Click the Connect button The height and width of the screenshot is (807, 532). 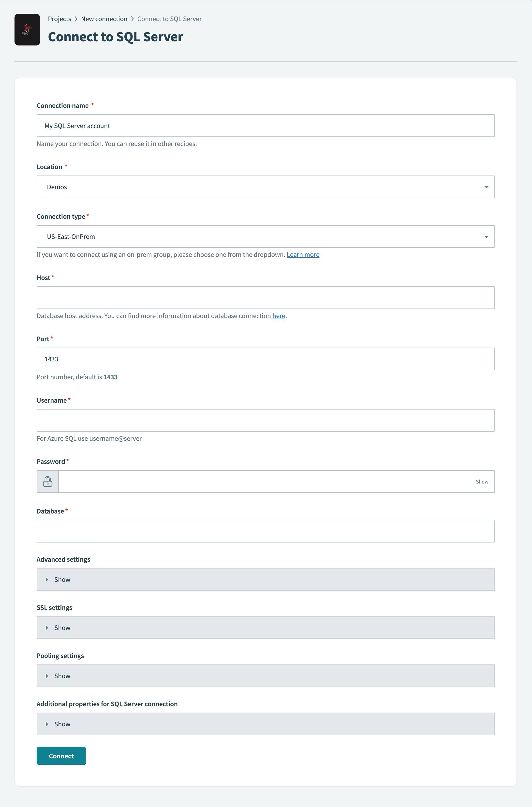tap(61, 756)
